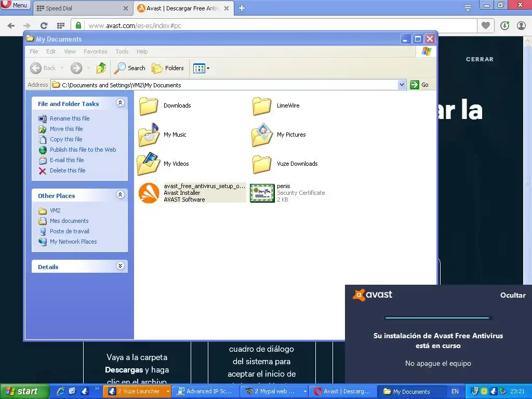Collapse the Other Places panel
Viewport: 532px width, 399px height.
(120, 195)
